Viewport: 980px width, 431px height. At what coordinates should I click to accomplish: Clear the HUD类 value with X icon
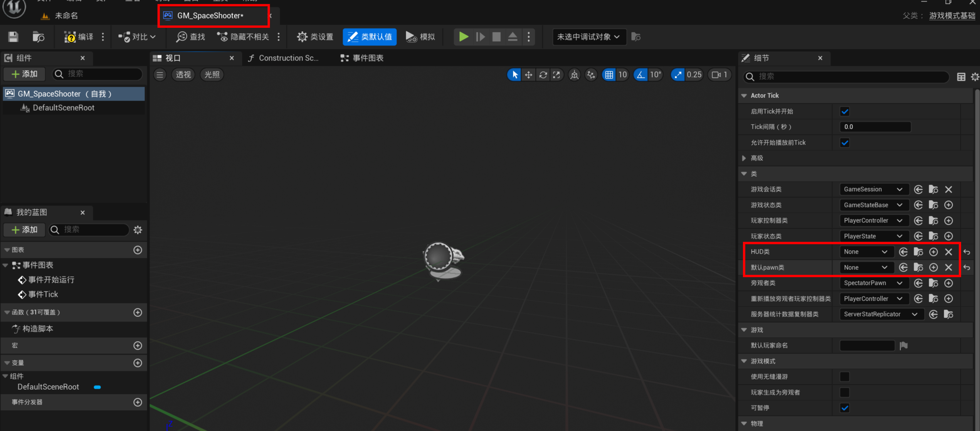coord(948,252)
